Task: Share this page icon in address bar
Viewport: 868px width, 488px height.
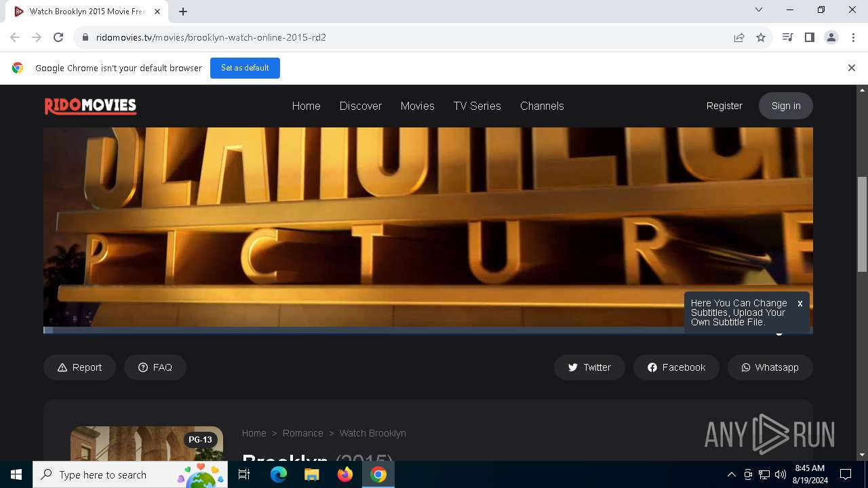Action: pyautogui.click(x=739, y=37)
